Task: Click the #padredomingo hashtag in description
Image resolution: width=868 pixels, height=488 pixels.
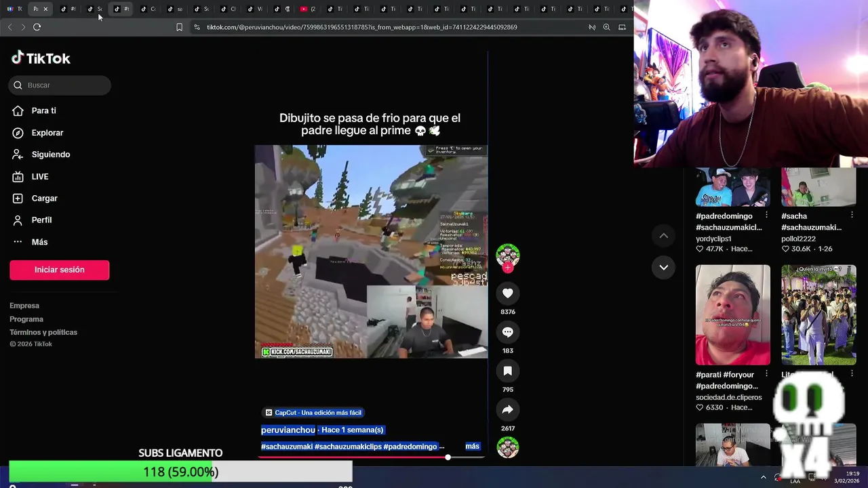Action: click(x=410, y=447)
